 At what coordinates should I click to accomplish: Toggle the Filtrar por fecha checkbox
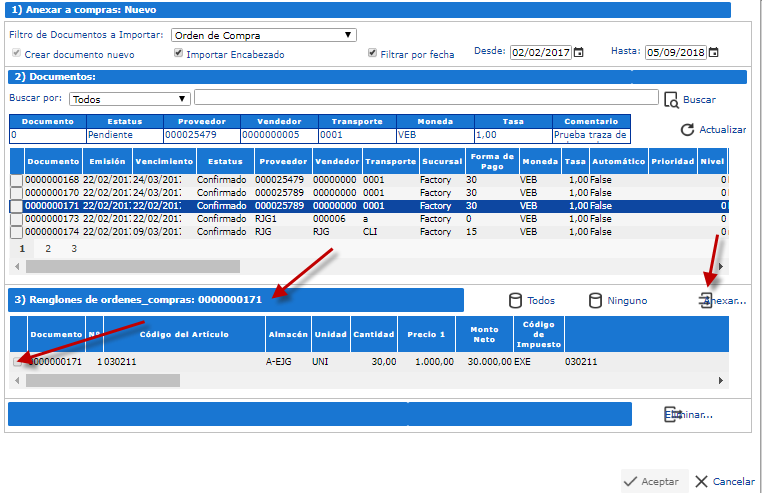click(372, 54)
